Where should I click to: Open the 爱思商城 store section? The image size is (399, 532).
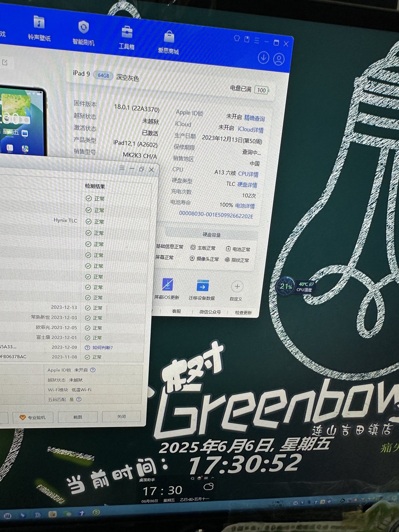[168, 42]
